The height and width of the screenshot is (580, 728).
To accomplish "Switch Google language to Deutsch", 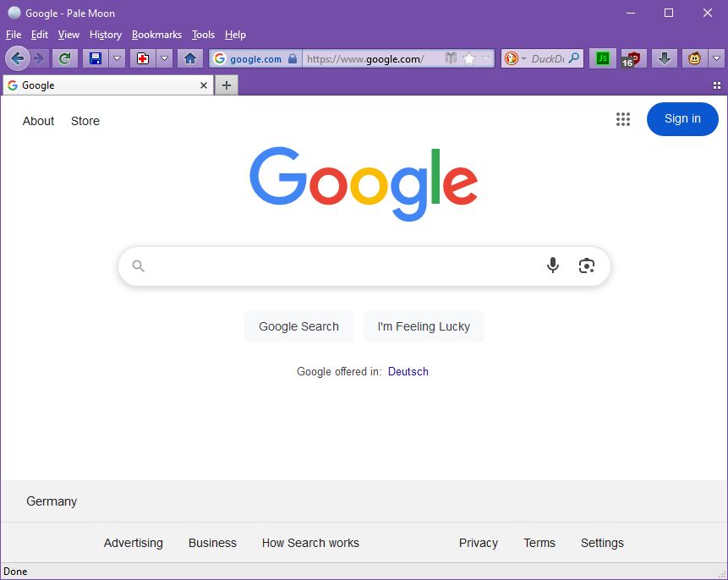I will (x=408, y=371).
